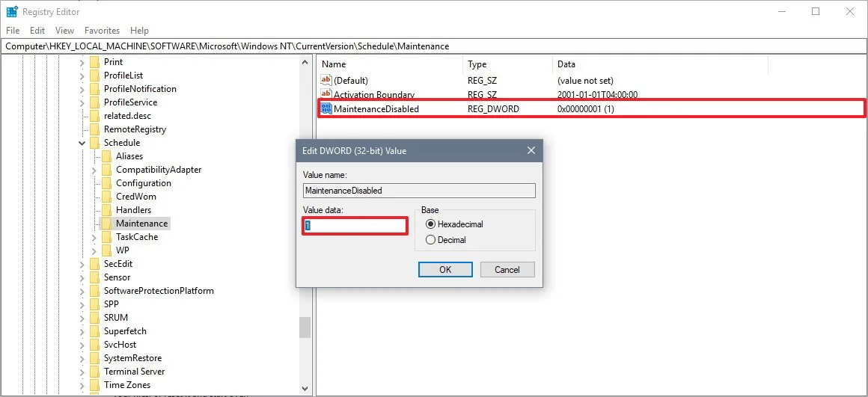Image resolution: width=868 pixels, height=397 pixels.
Task: Select the Aliases folder icon
Action: 106,156
